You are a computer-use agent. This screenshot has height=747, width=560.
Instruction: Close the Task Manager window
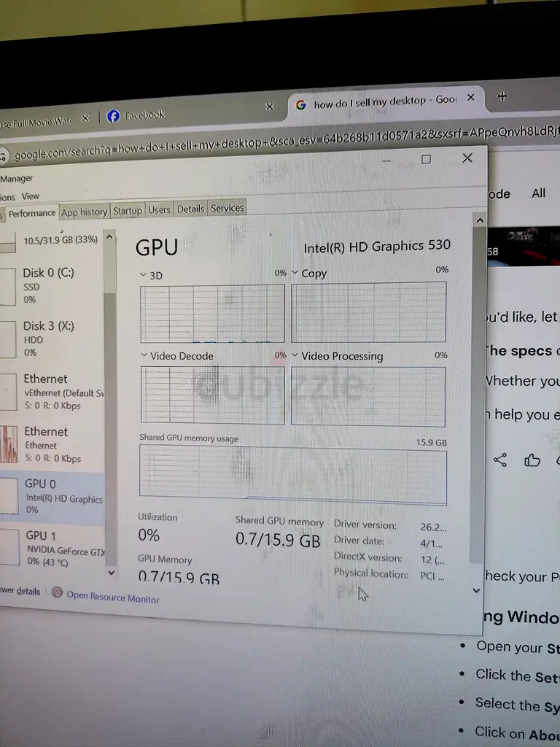click(467, 158)
